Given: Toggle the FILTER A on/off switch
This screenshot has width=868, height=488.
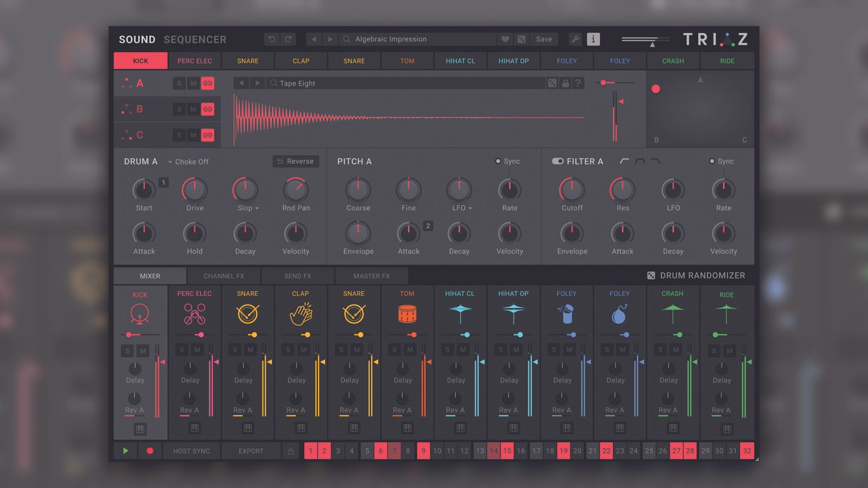Looking at the screenshot, I should (x=558, y=161).
